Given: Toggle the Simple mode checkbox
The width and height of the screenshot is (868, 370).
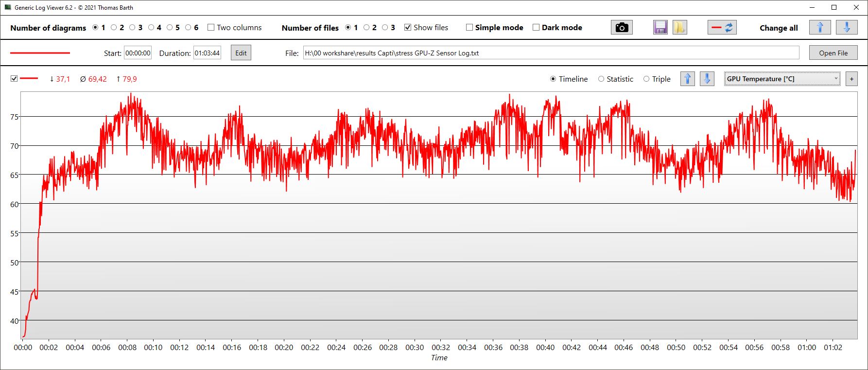Looking at the screenshot, I should (x=469, y=28).
